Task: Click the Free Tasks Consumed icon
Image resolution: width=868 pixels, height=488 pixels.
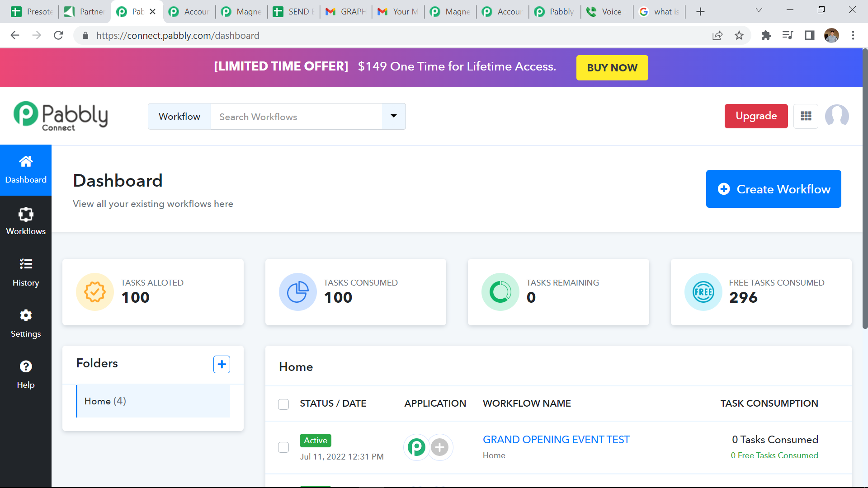Action: point(703,292)
